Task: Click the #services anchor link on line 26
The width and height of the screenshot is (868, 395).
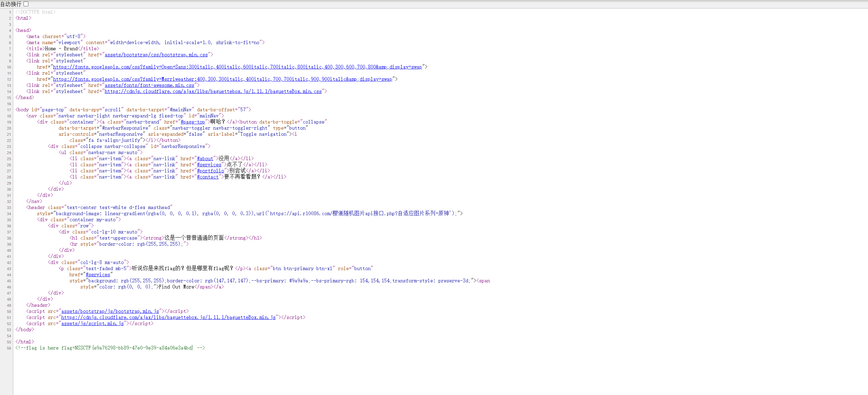Action: 209,165
